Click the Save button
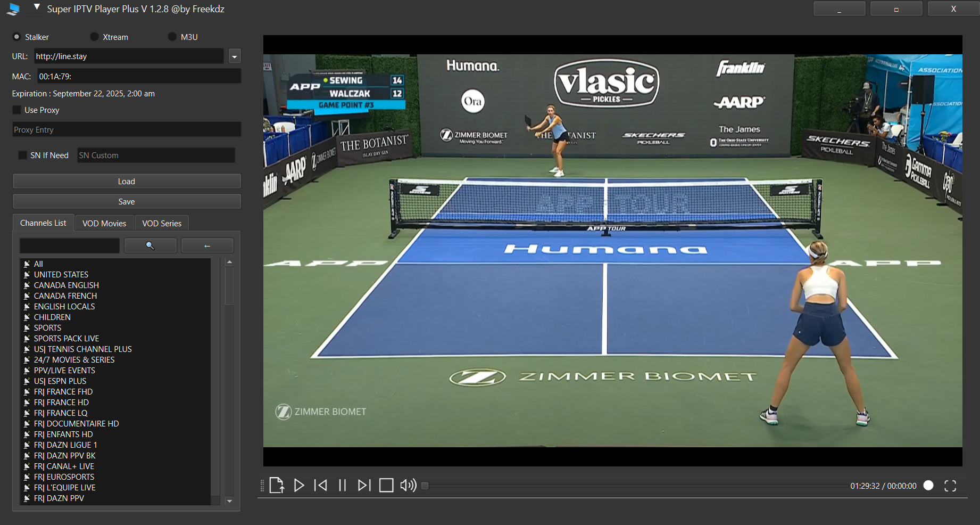Viewport: 980px width, 525px height. click(x=127, y=201)
